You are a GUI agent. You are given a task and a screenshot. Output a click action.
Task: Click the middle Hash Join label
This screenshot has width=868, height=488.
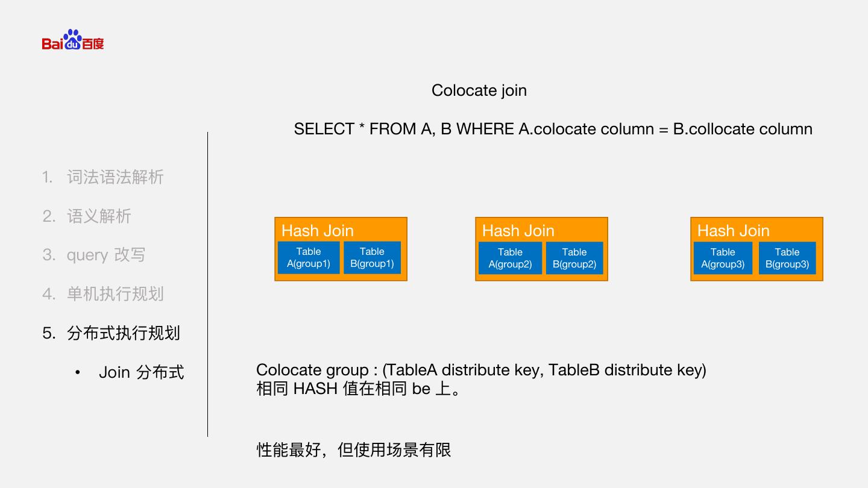coord(518,231)
